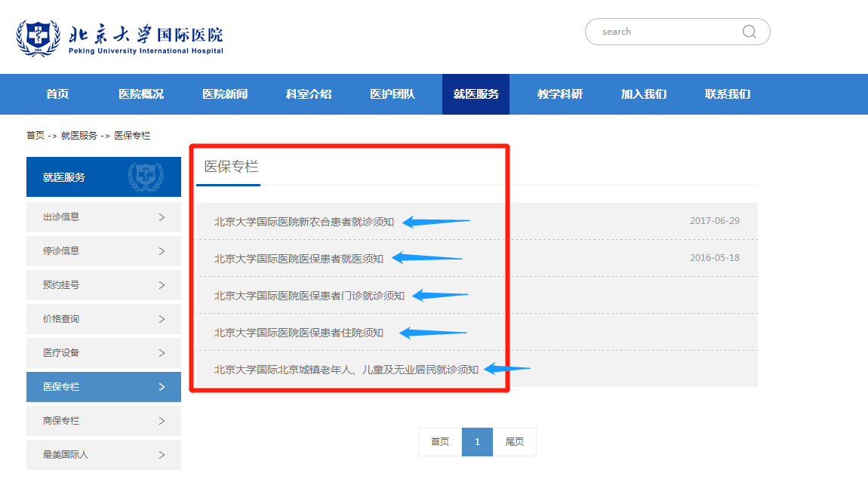Viewport: 868px width, 482px height.
Task: Select the 教学科研 menu item
Action: coord(560,94)
